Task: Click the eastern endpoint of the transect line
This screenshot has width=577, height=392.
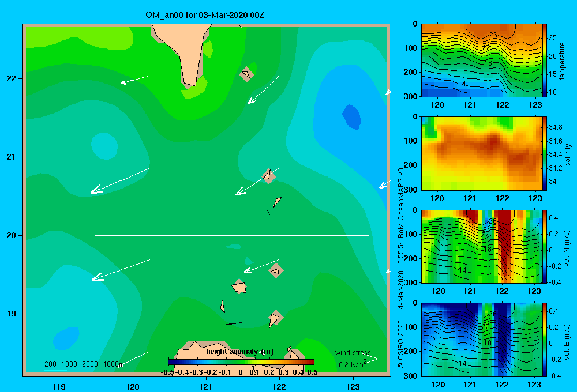Action: (368, 235)
